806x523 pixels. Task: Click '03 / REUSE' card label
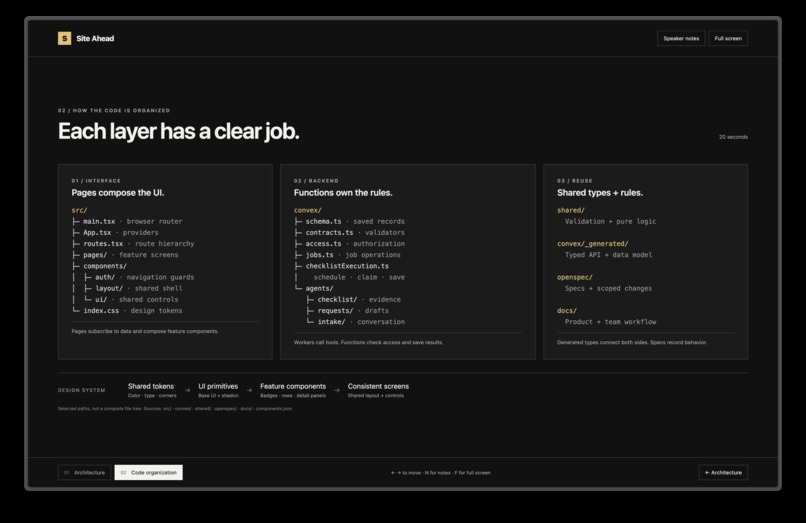pos(575,181)
